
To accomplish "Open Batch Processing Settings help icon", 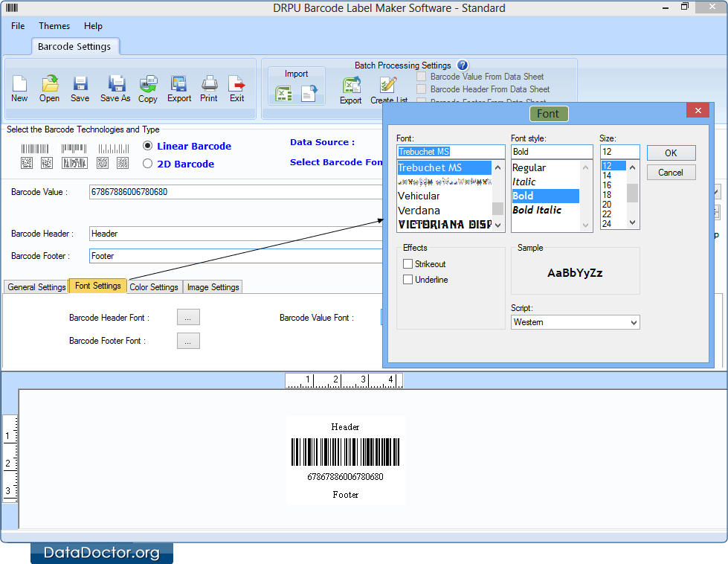I will [463, 65].
